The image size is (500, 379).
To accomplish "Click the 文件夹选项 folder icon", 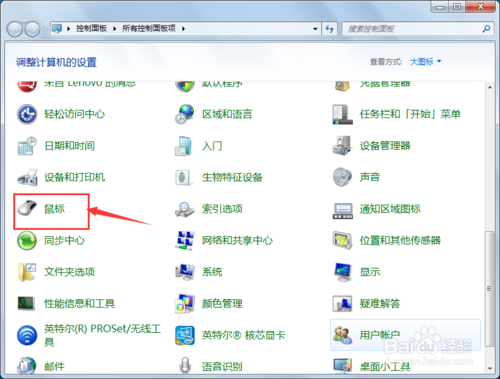I will coord(27,272).
